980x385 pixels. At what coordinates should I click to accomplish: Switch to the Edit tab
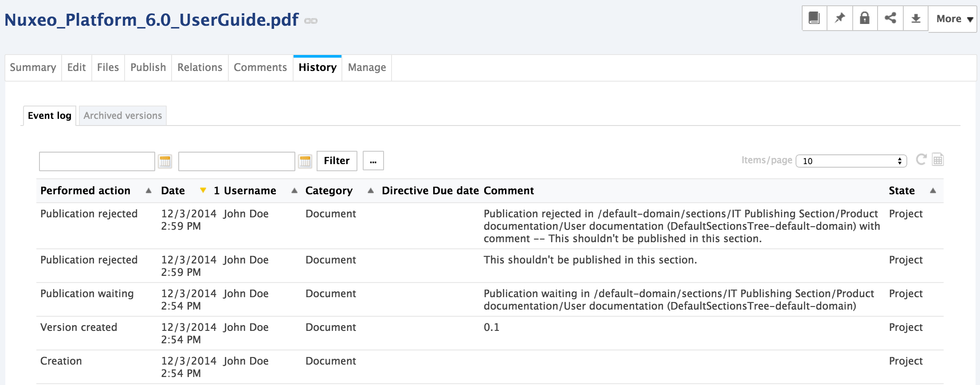[76, 67]
